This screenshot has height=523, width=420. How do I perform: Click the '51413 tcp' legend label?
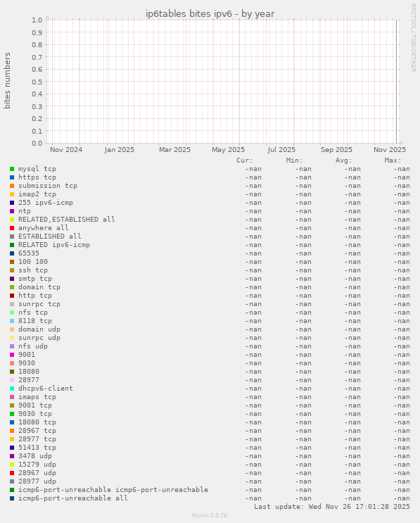(x=37, y=448)
